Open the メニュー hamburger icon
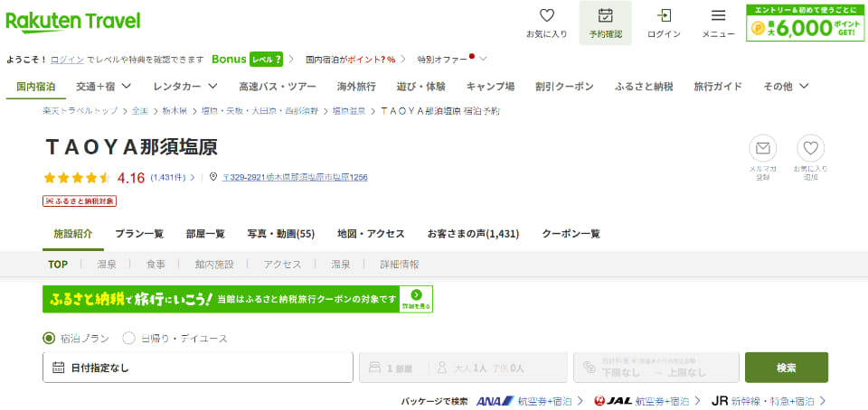The image size is (868, 410). [x=718, y=16]
